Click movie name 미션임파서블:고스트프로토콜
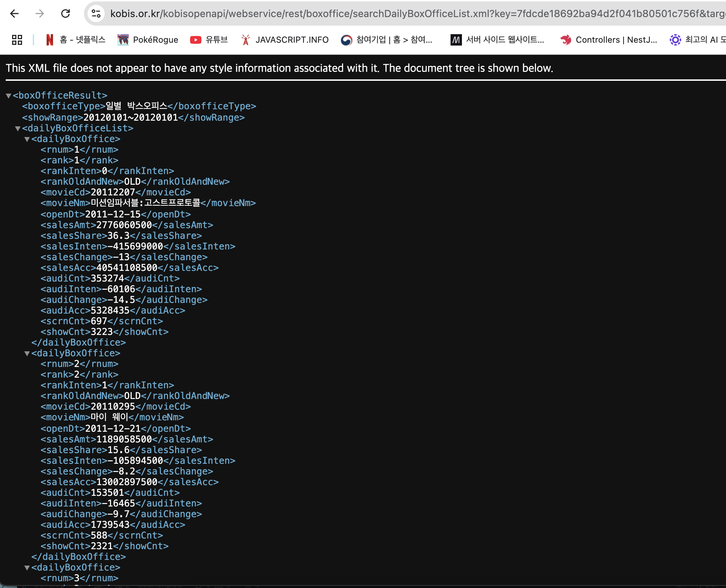 pyautogui.click(x=146, y=203)
